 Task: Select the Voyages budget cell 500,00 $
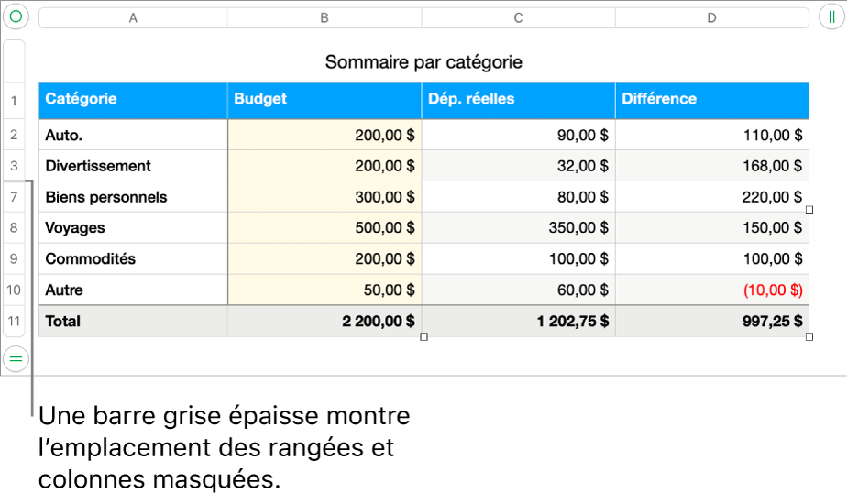pyautogui.click(x=324, y=228)
